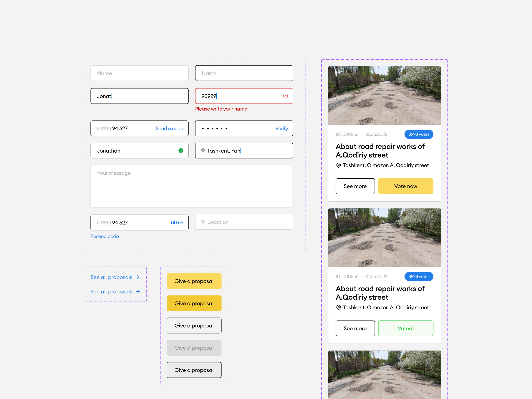Click arrow icon beside first See all proposals
The image size is (532, 399).
tap(137, 277)
